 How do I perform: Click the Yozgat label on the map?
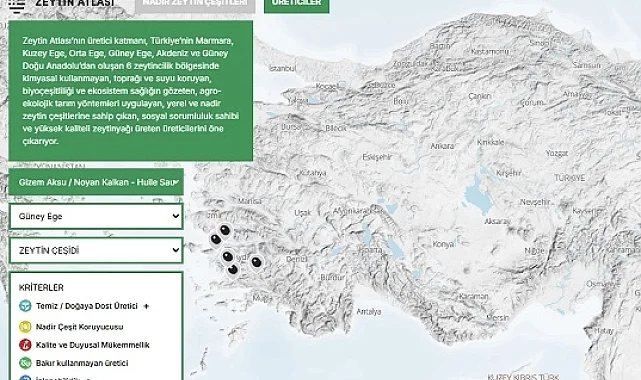pos(556,153)
